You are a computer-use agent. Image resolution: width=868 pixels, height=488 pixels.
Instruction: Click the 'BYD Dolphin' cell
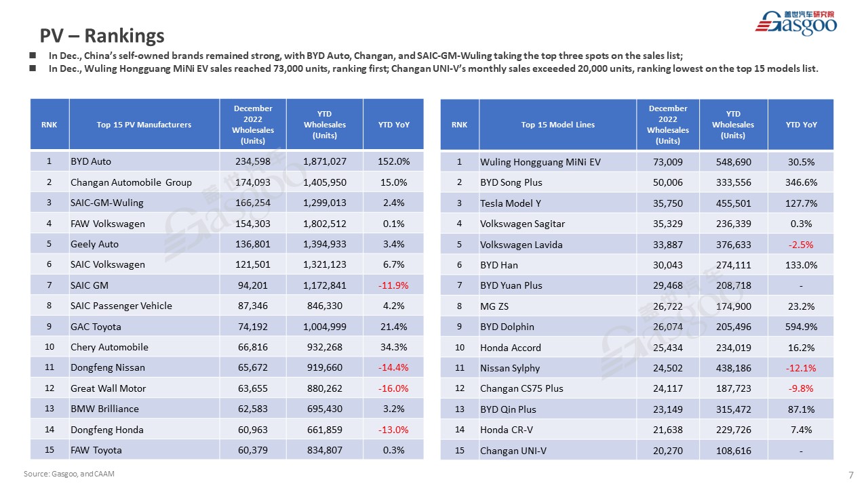pos(557,327)
